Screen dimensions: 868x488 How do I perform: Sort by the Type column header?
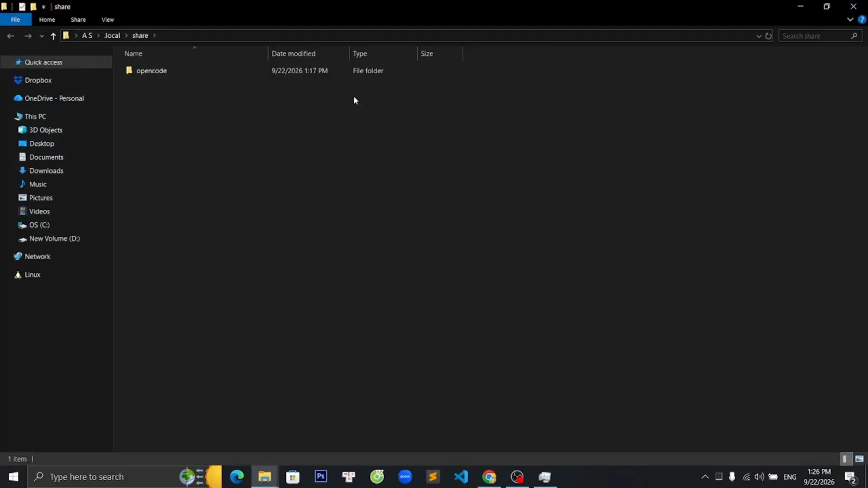click(360, 54)
